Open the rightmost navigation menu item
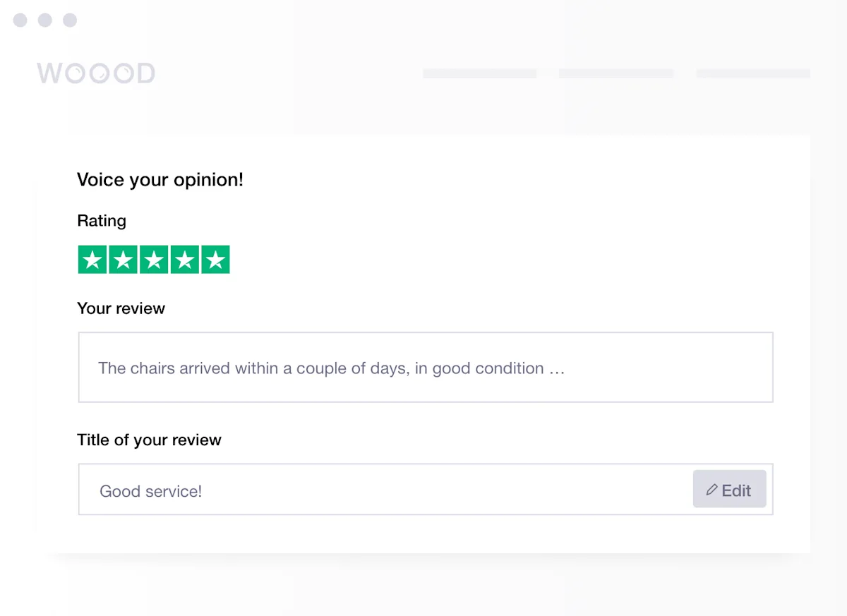The height and width of the screenshot is (616, 847). pyautogui.click(x=753, y=73)
